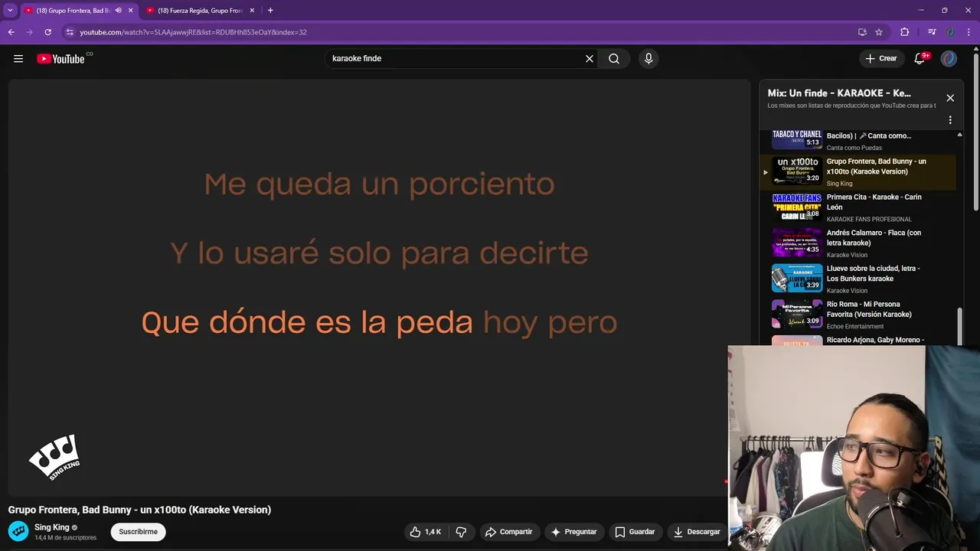Go to YouTube home via logo

(x=60, y=59)
